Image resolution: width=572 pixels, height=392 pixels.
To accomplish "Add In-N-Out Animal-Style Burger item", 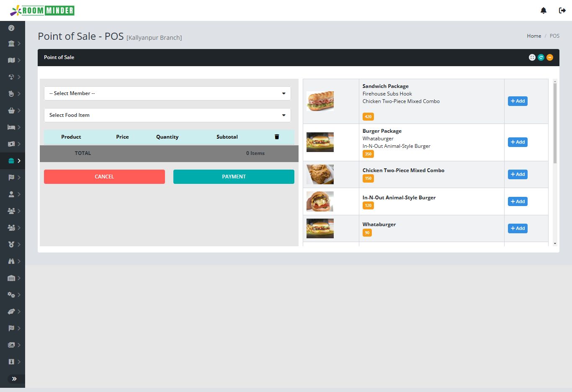I will pyautogui.click(x=518, y=201).
